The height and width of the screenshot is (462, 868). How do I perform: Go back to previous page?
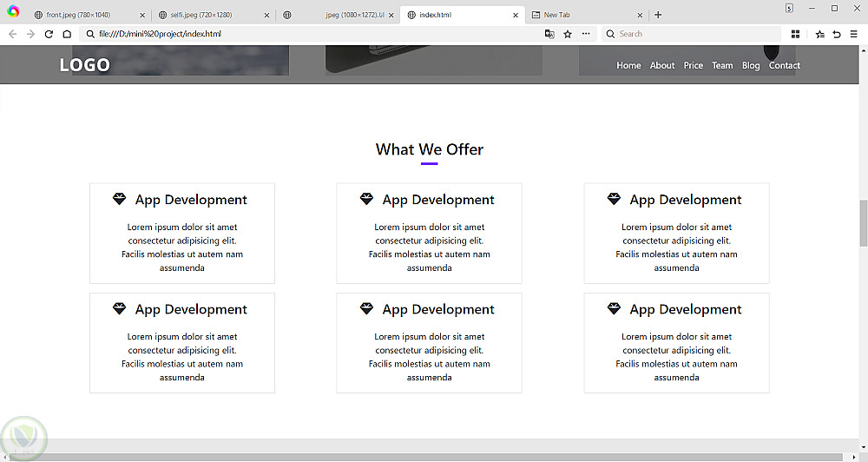pyautogui.click(x=13, y=34)
